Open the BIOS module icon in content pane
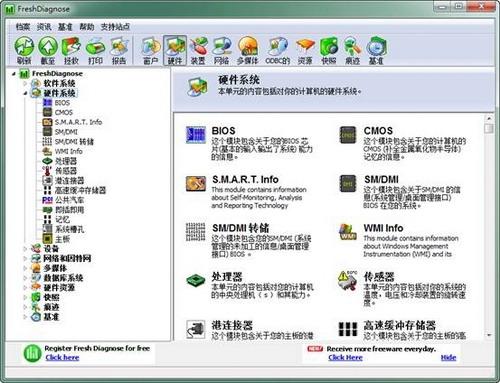 [x=195, y=135]
